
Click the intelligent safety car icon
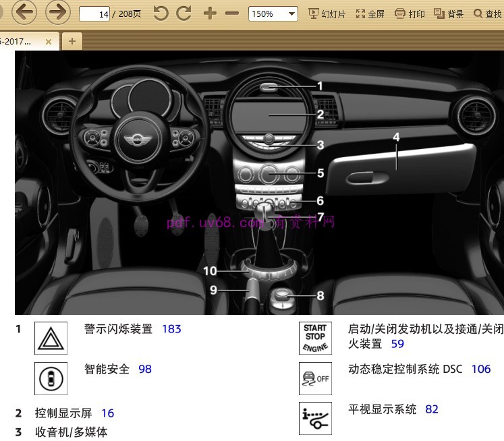pyautogui.click(x=51, y=378)
